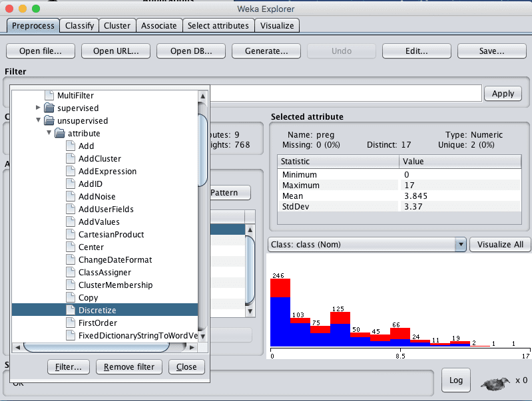The height and width of the screenshot is (401, 532).
Task: Go to Select attributes tab
Action: point(218,25)
